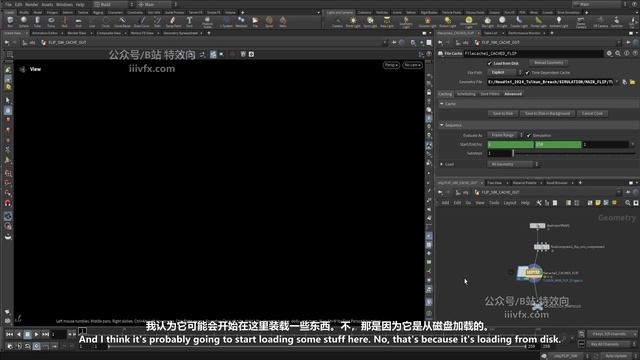Toggle the Load from Disk checkbox

pos(489,63)
